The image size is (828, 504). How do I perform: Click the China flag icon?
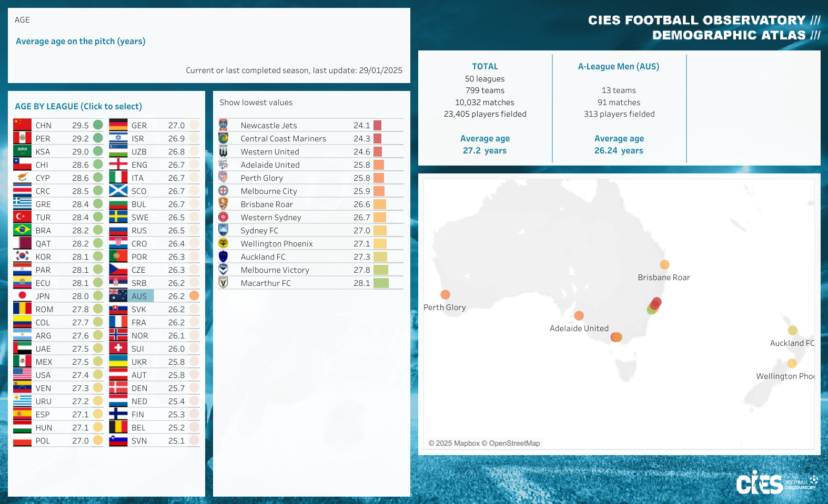[x=22, y=125]
